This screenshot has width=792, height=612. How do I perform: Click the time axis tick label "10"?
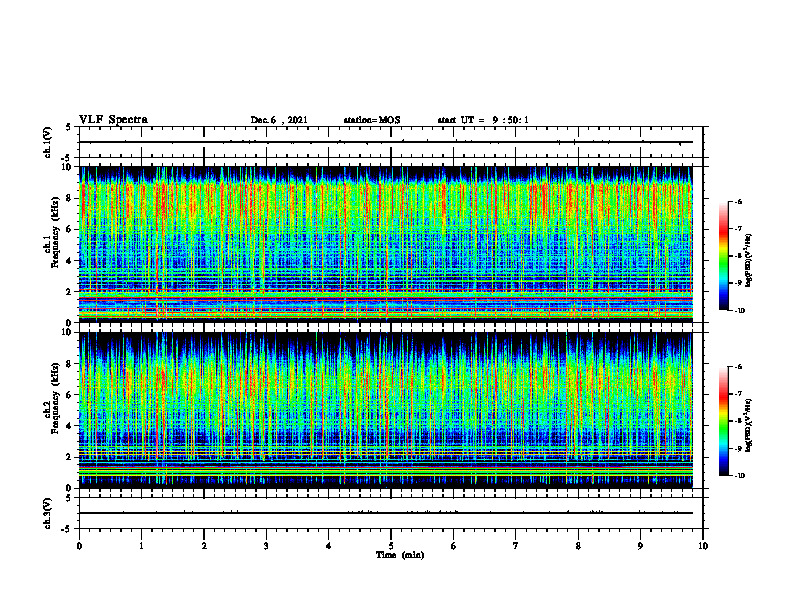click(x=703, y=546)
